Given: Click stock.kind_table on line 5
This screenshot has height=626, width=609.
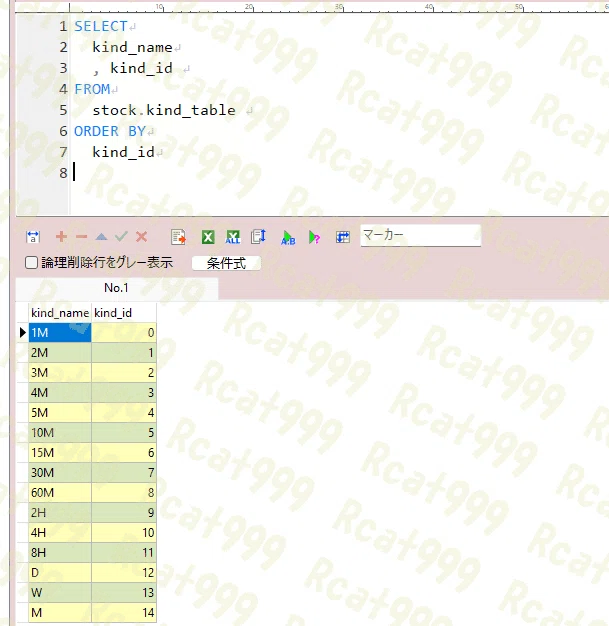Looking at the screenshot, I should [164, 110].
